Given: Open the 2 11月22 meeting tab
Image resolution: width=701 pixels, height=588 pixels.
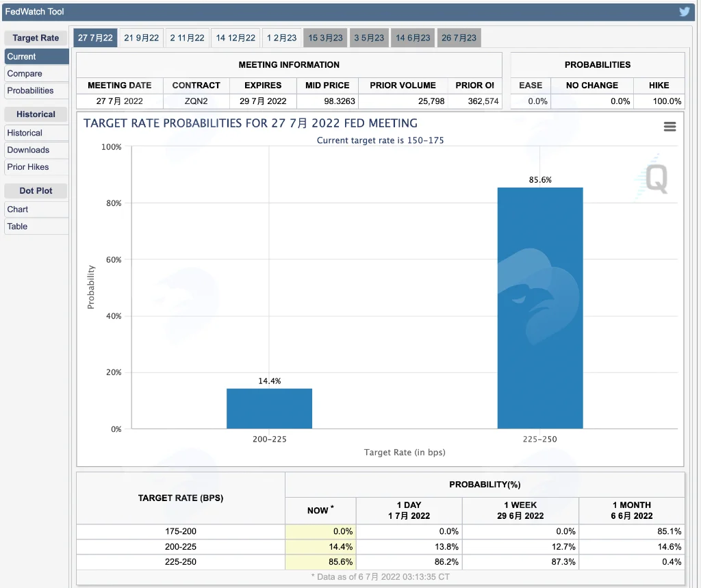Looking at the screenshot, I should click(x=187, y=38).
